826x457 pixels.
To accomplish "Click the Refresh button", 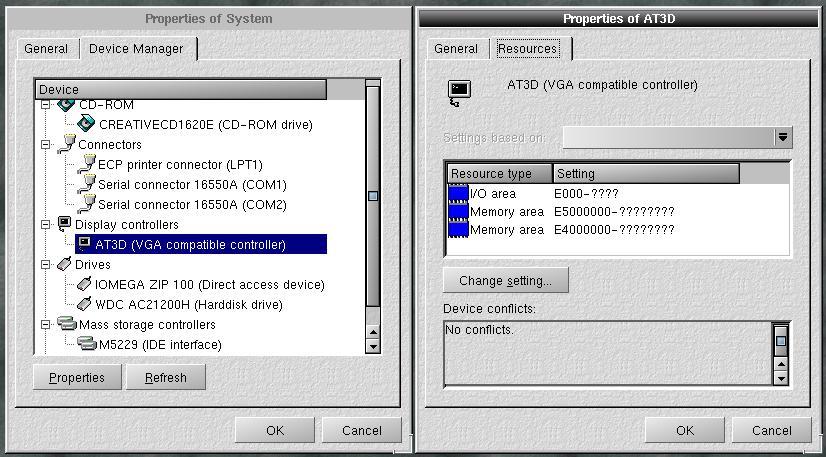I will point(165,377).
